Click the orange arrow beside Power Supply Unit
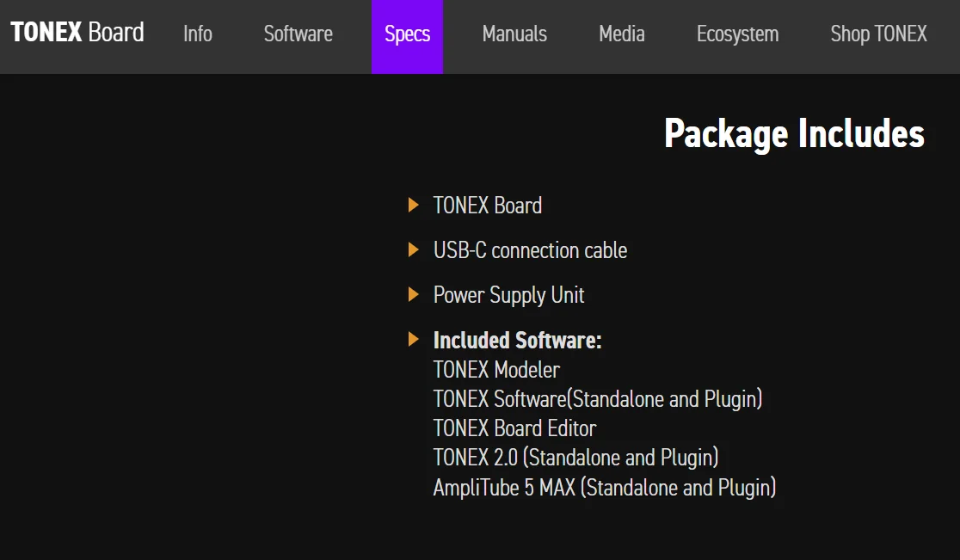The width and height of the screenshot is (960, 560). click(413, 294)
